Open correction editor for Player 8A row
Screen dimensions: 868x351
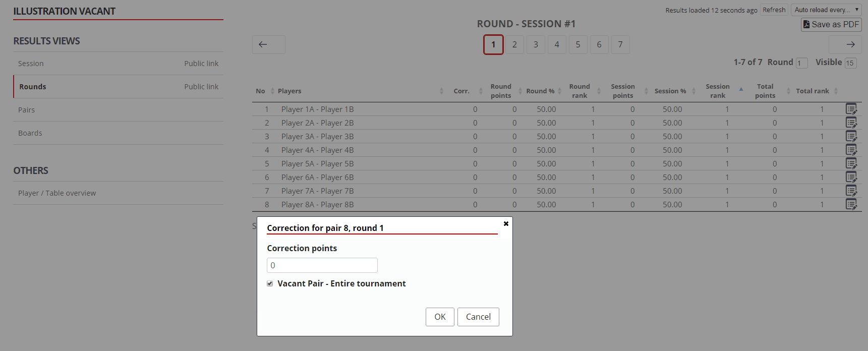[851, 204]
